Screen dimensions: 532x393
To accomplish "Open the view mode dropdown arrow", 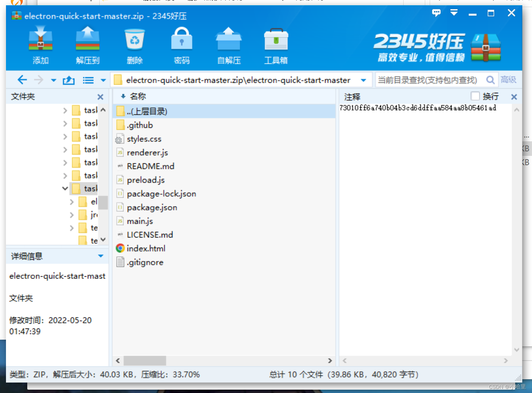I will (x=103, y=80).
